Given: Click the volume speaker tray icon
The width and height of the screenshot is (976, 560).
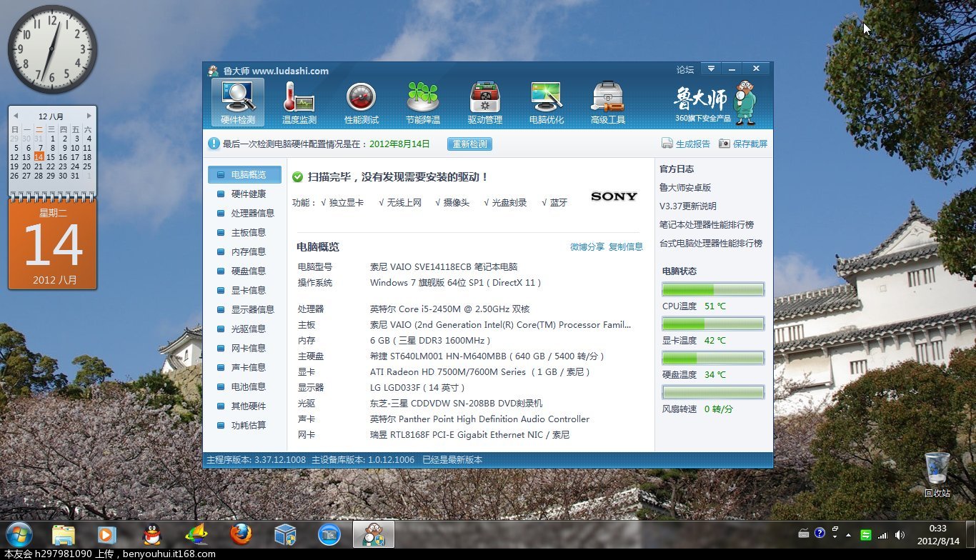Looking at the screenshot, I should [900, 534].
